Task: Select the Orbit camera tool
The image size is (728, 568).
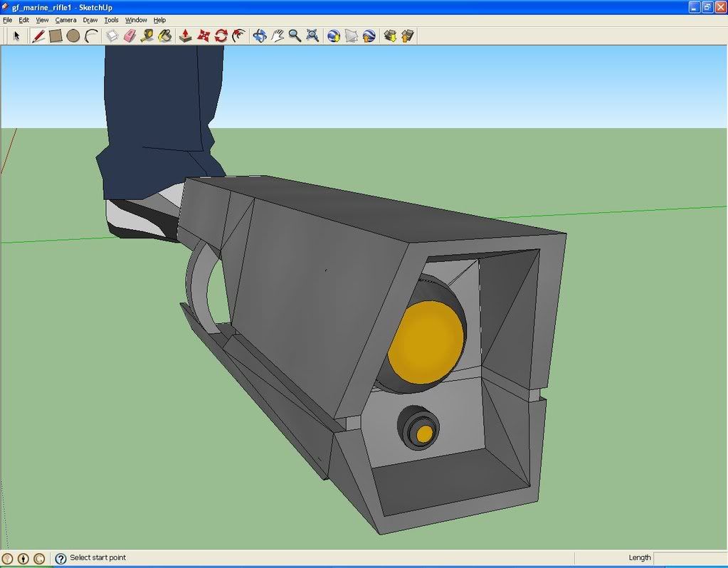Action: click(x=260, y=36)
